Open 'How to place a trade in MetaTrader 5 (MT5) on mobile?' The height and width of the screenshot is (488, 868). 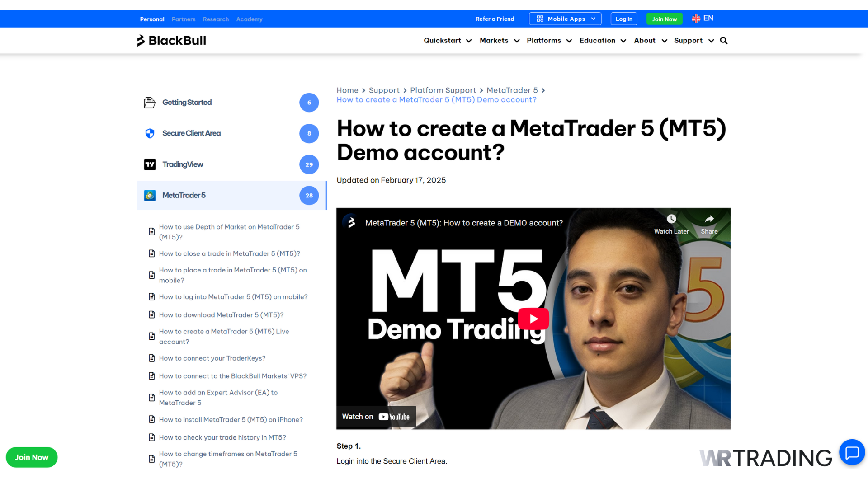[x=233, y=275]
